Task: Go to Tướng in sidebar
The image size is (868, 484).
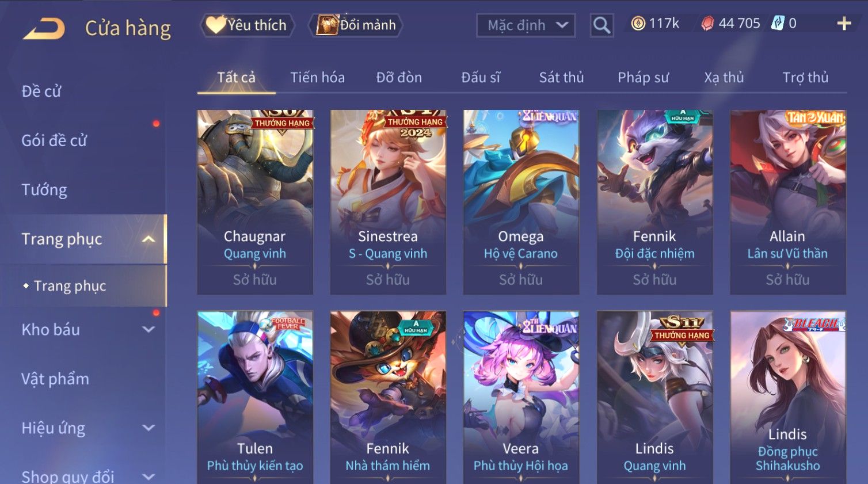Action: click(44, 190)
